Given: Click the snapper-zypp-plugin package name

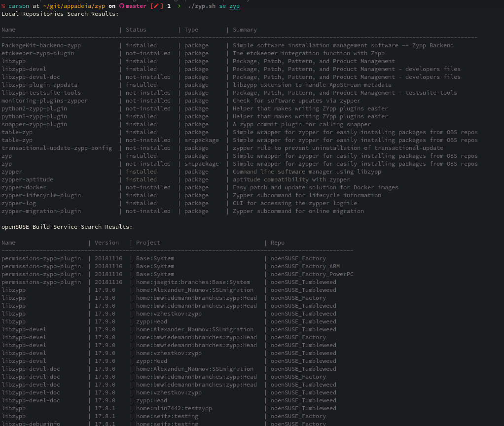Looking at the screenshot, I should 35,124.
